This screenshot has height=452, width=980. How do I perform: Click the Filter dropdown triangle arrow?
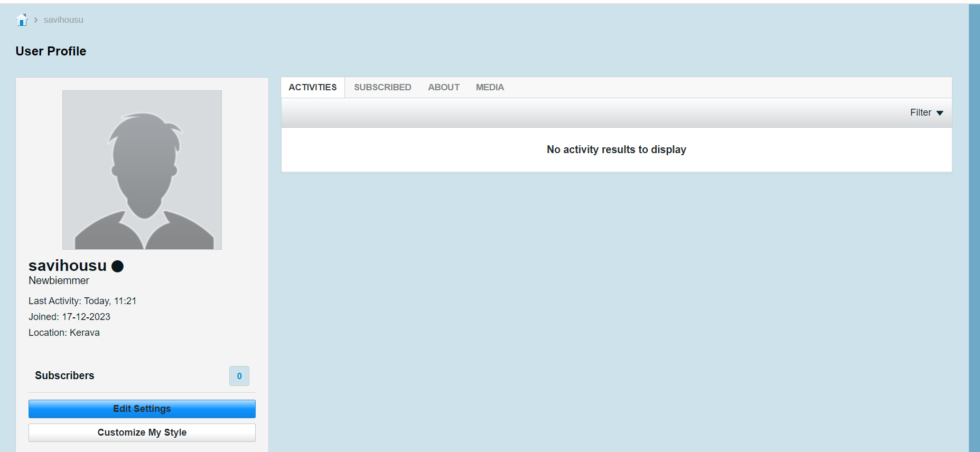940,113
